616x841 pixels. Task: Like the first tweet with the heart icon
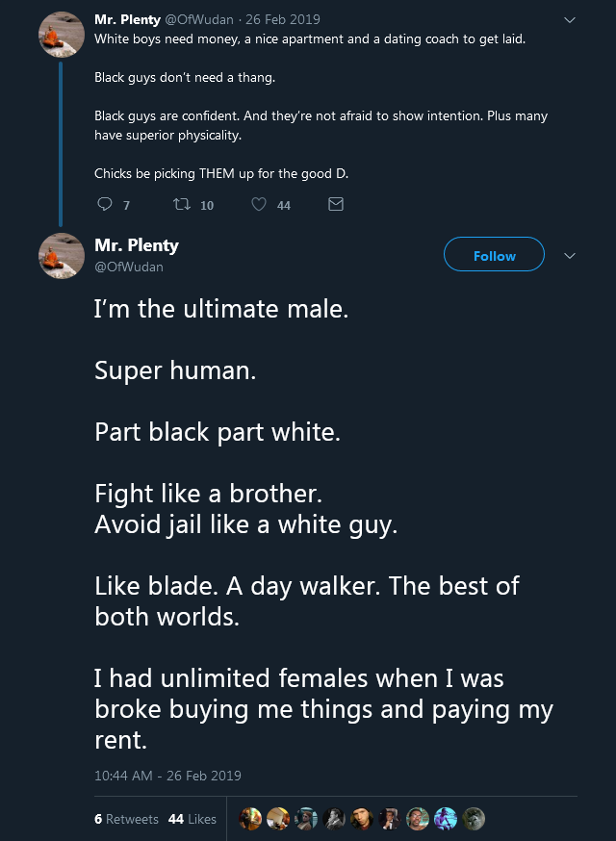pos(259,204)
